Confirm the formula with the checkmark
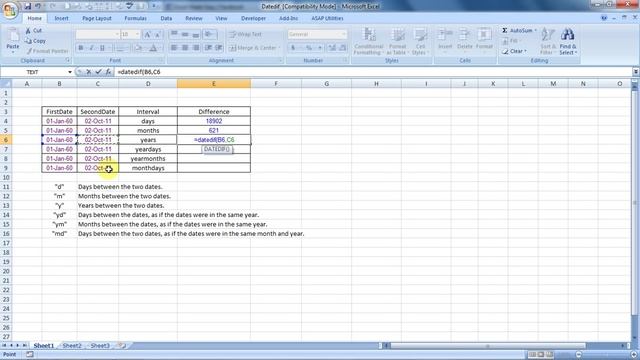 [98, 72]
